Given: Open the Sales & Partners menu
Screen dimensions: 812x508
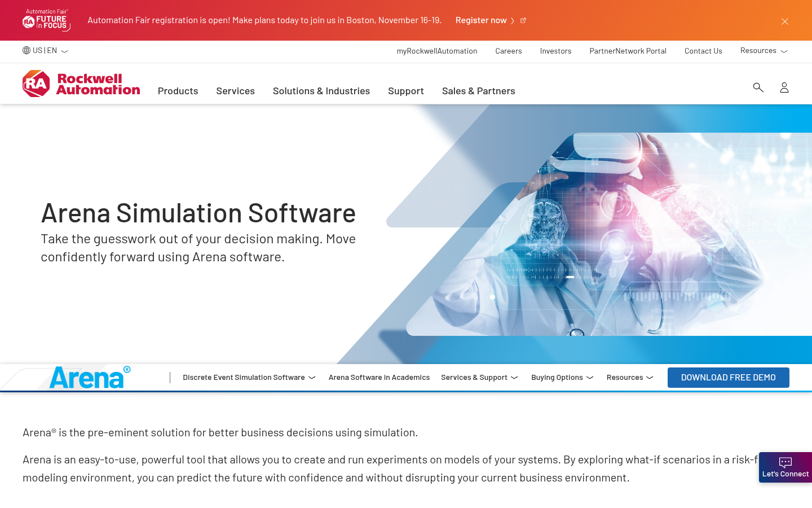Looking at the screenshot, I should tap(479, 91).
